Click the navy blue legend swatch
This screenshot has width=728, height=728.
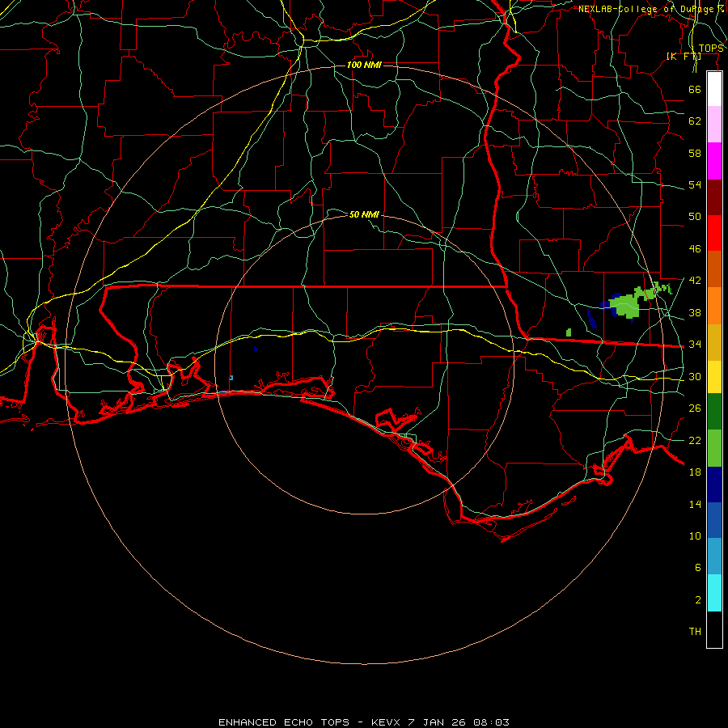714,485
